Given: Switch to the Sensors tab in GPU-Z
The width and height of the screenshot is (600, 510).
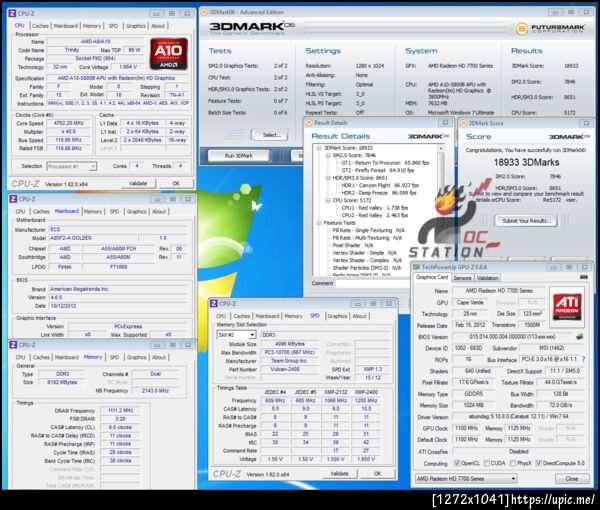Looking at the screenshot, I should [x=462, y=278].
